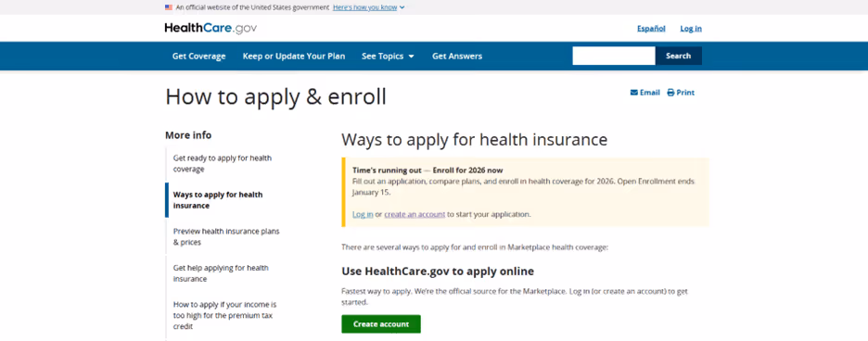Screen dimensions: 868x341
Task: Click "Use HealthCare.gov to apply online" heading
Action: (438, 272)
